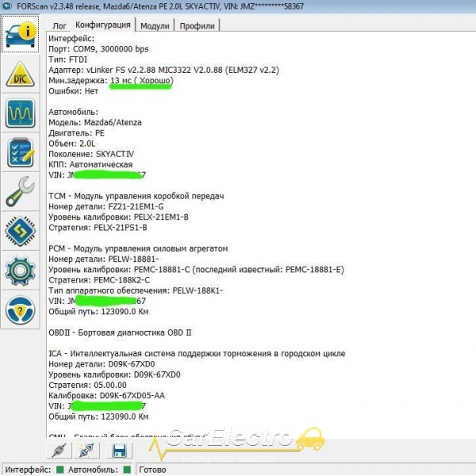Select the Конфигурация tab
The image size is (476, 476).
(102, 25)
